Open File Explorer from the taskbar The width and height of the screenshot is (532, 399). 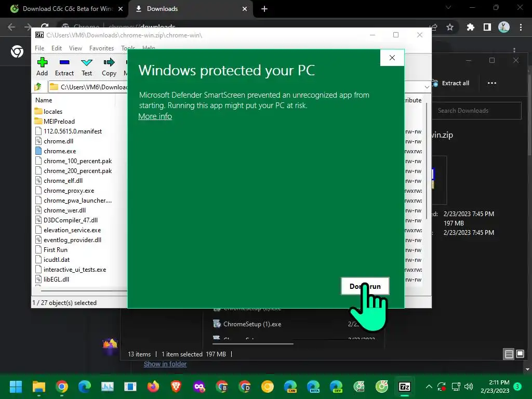(38, 387)
